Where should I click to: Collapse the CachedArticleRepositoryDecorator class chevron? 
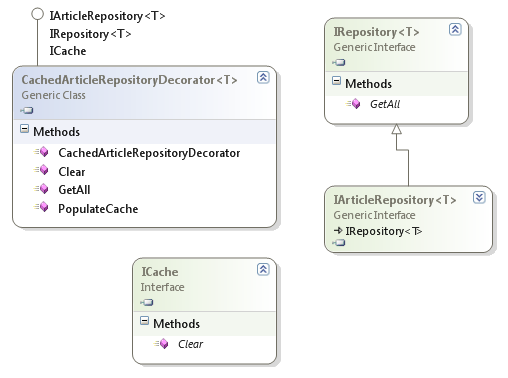263,78
